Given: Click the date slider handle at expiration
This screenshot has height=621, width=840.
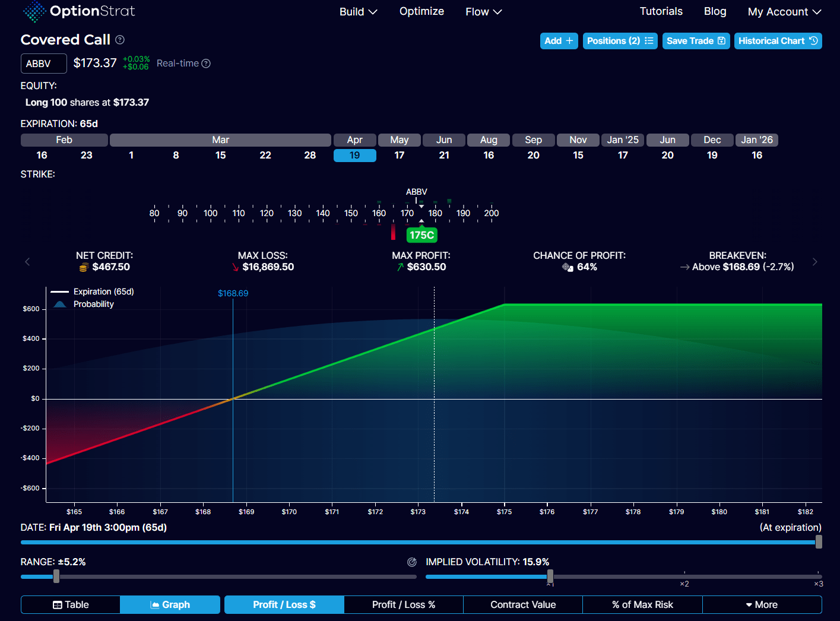Looking at the screenshot, I should [819, 541].
